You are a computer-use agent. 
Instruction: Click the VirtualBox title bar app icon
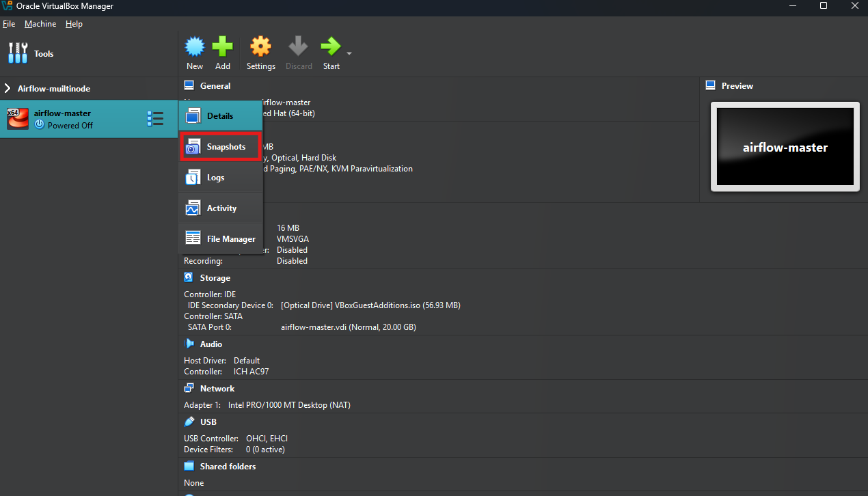[x=9, y=6]
